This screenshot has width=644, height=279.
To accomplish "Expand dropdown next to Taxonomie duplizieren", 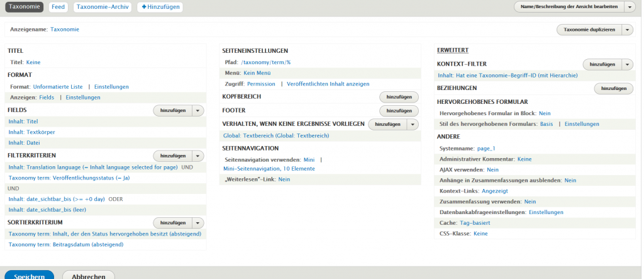I will (x=627, y=30).
